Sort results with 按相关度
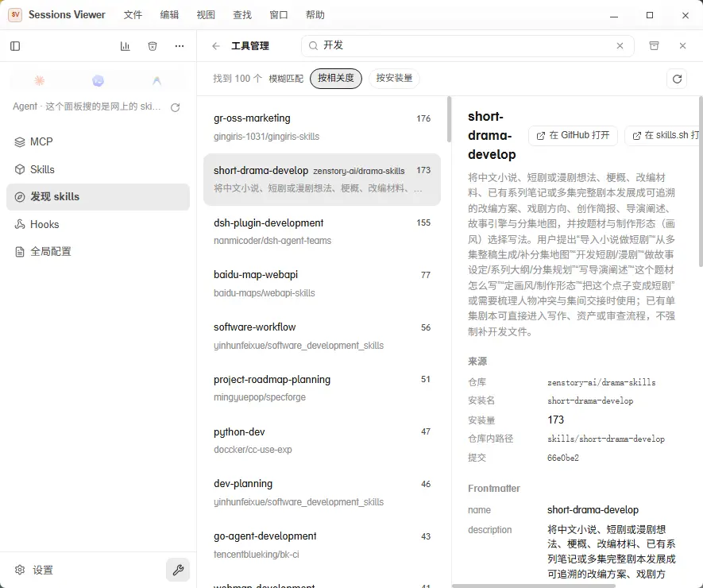The image size is (703, 588). (336, 79)
